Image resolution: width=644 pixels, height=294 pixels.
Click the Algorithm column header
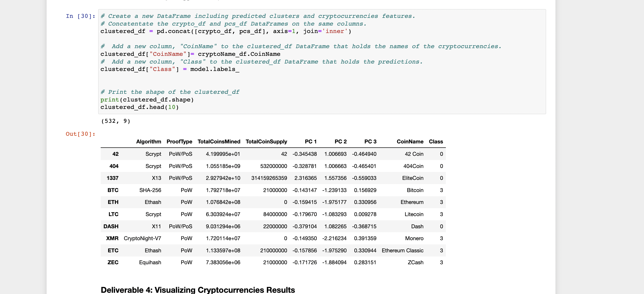point(149,142)
